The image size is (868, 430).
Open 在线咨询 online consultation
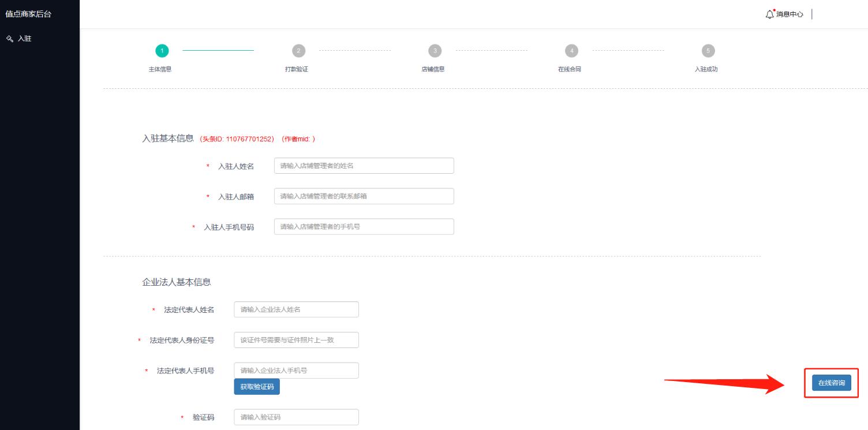[831, 382]
